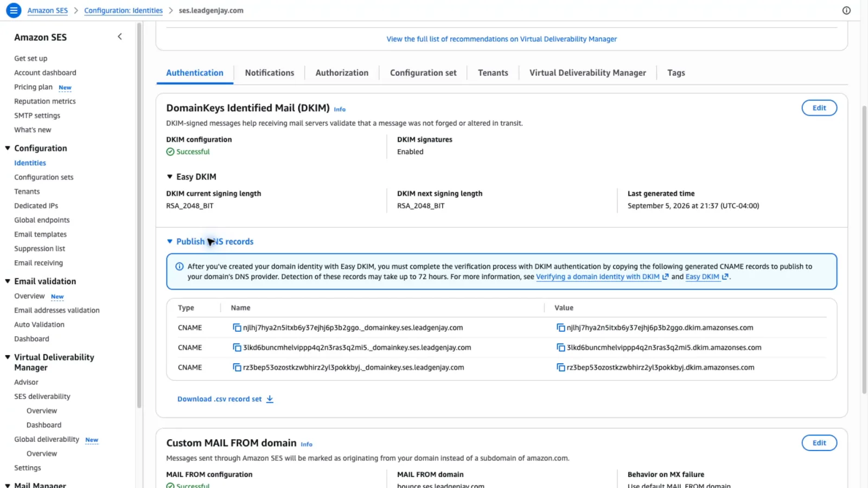Collapse the Publish DNS records section
Image resolution: width=868 pixels, height=488 pixels.
pyautogui.click(x=170, y=241)
